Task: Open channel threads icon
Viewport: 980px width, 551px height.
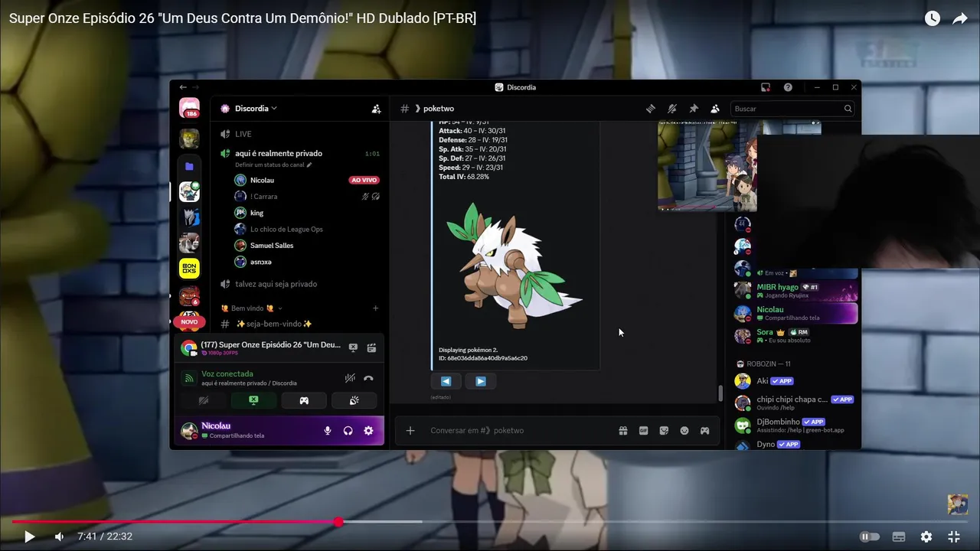Action: click(650, 109)
